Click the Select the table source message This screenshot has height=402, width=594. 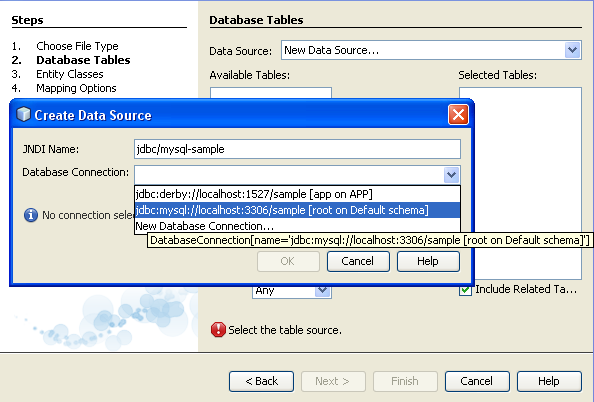tap(285, 330)
